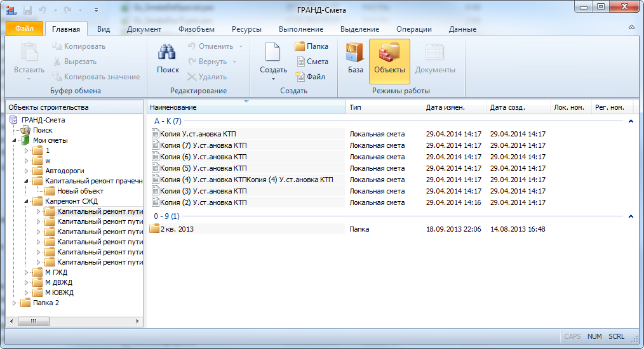This screenshot has height=349, width=644.
Task: Sort by the Дата измен. column header
Action: point(454,107)
